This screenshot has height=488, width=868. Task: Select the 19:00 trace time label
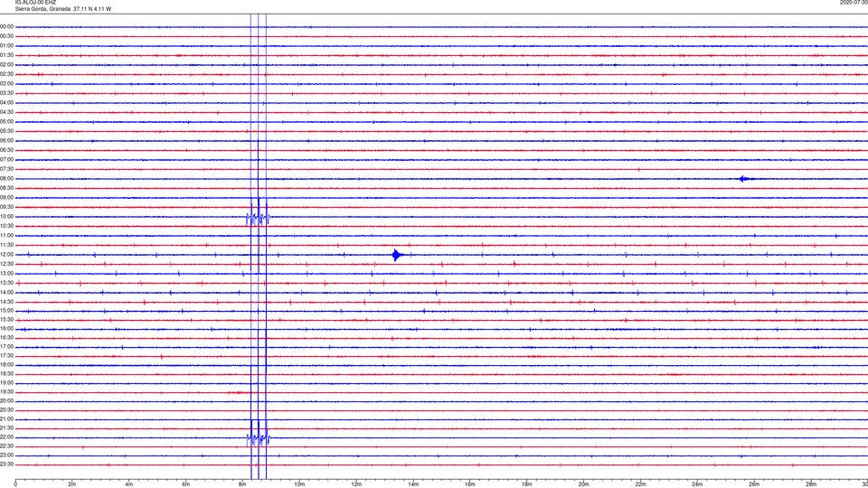(x=6, y=383)
